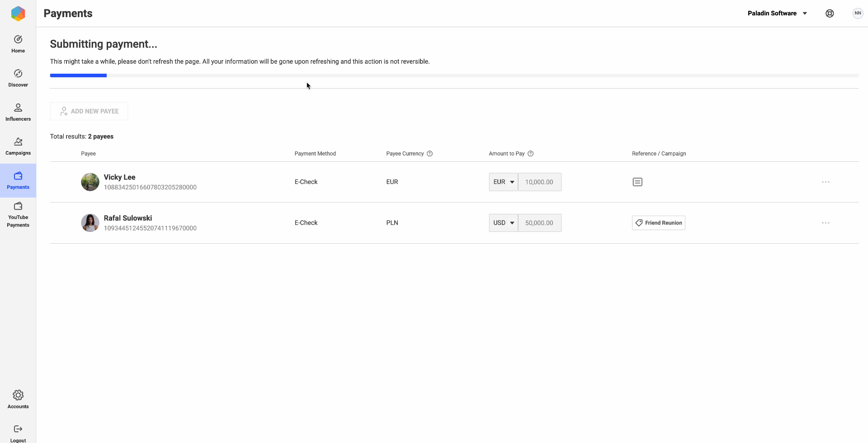This screenshot has height=443, width=868.
Task: Click the 10,000.00 amount field
Action: coord(539,182)
